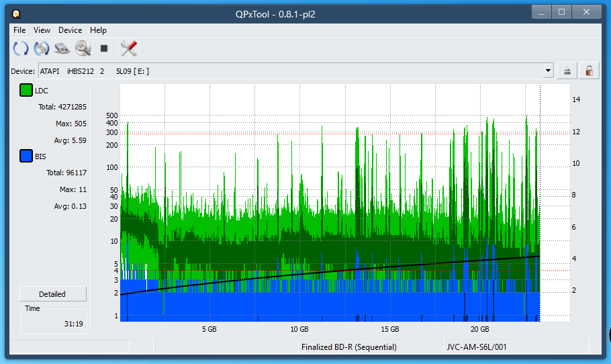
Task: Eject the disc with the eject icon
Action: [567, 71]
